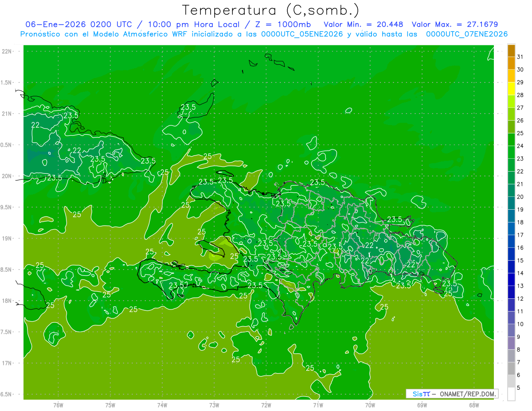Viewport: 532px width, 411px height.
Task: Click the 21N latitude axis label
Action: [7, 114]
